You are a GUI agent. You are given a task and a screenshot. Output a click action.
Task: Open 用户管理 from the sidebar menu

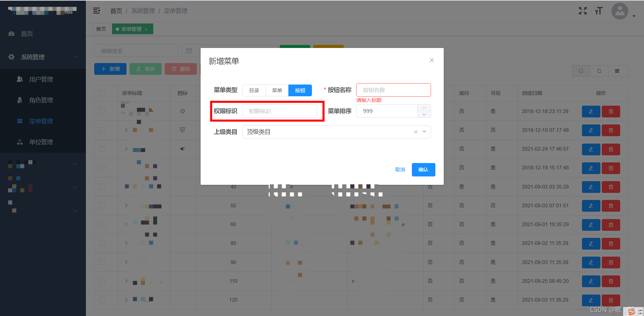[41, 79]
